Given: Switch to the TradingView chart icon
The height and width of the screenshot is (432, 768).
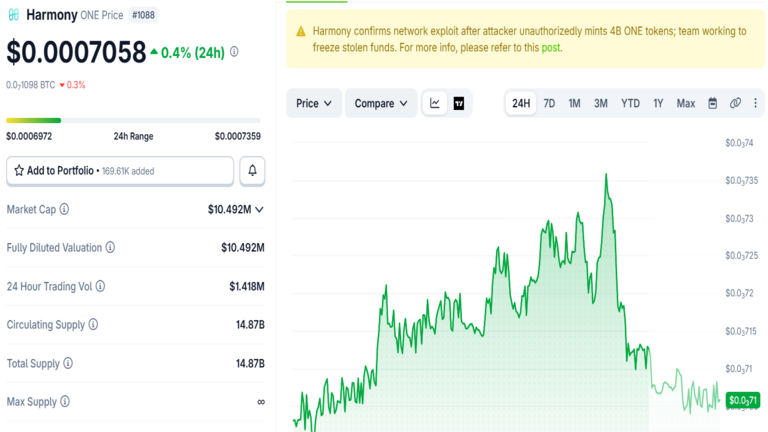Looking at the screenshot, I should tap(459, 103).
